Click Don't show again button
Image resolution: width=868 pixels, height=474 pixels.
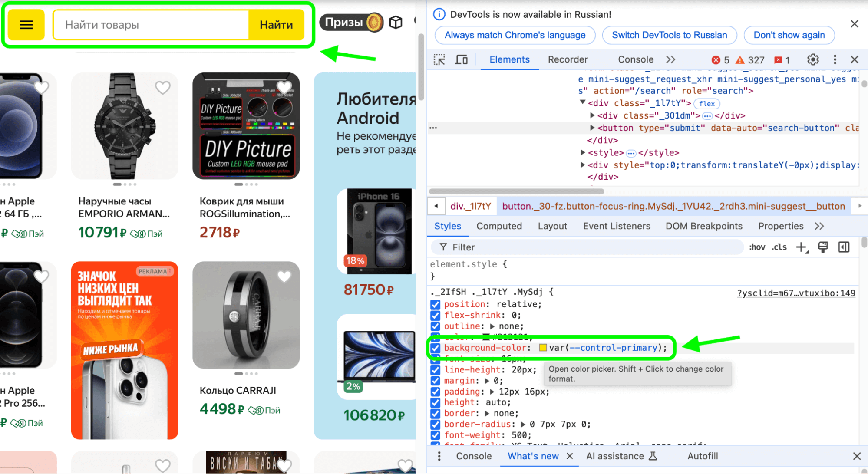click(789, 35)
